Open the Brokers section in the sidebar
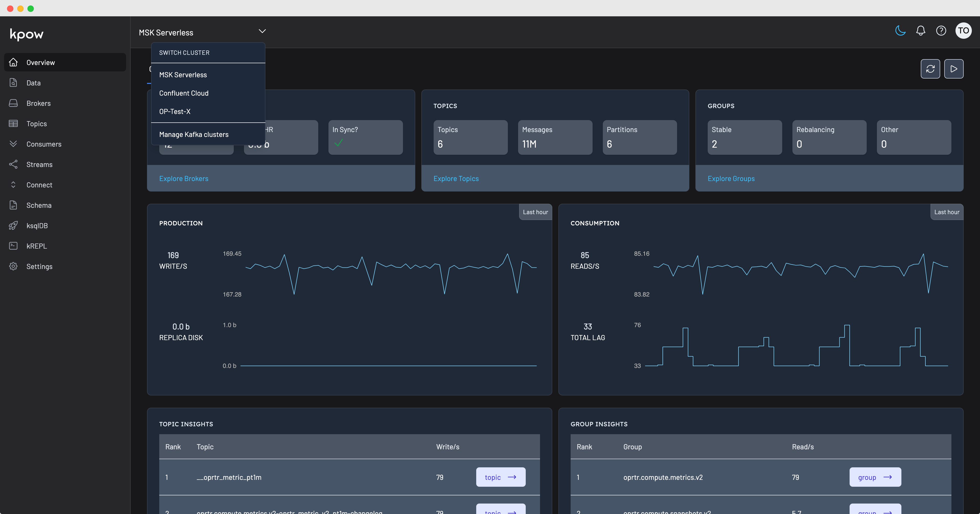 (x=39, y=103)
